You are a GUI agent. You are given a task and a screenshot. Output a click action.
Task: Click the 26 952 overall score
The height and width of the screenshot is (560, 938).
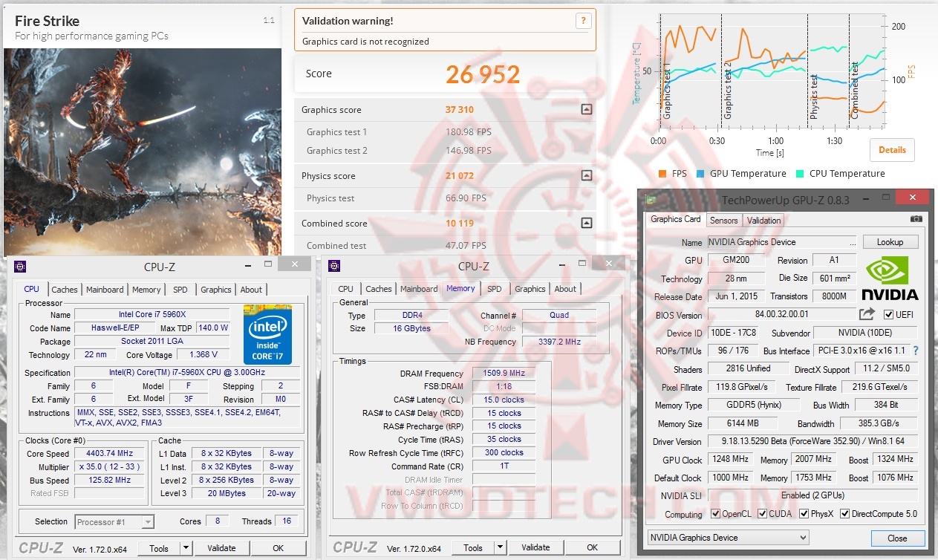(x=483, y=74)
